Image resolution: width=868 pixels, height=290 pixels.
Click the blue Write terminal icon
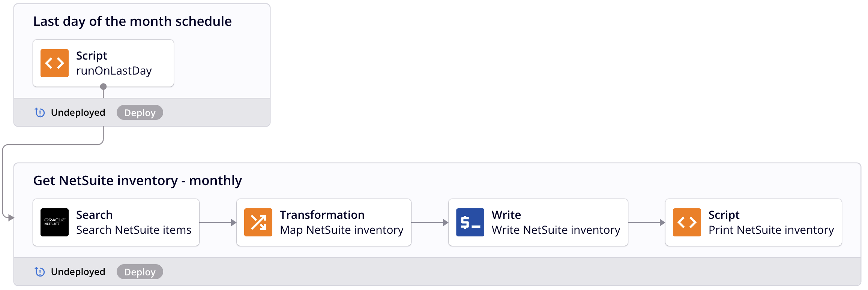470,222
